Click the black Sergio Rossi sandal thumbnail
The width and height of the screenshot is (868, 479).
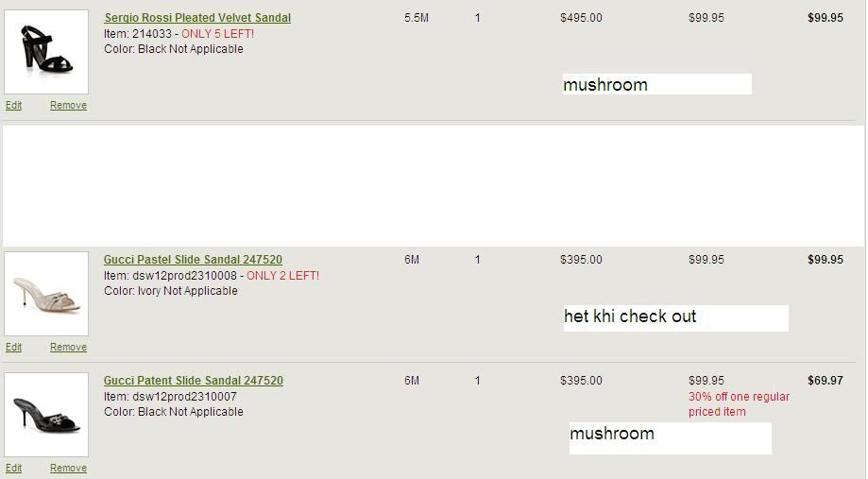(x=46, y=52)
